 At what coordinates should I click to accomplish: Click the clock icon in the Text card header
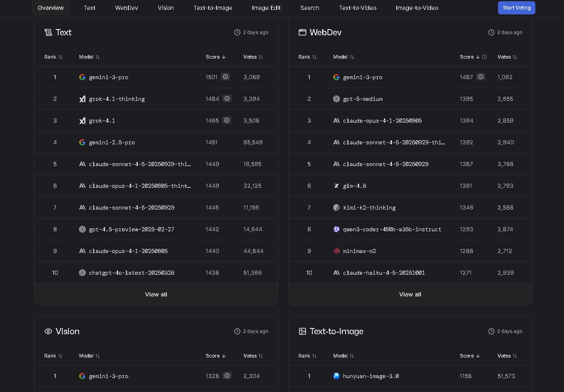coord(237,32)
